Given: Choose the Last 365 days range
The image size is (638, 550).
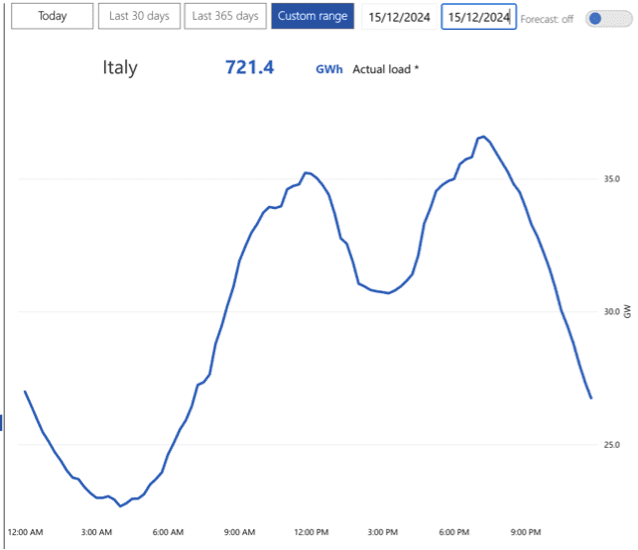Looking at the screenshot, I should (x=225, y=16).
